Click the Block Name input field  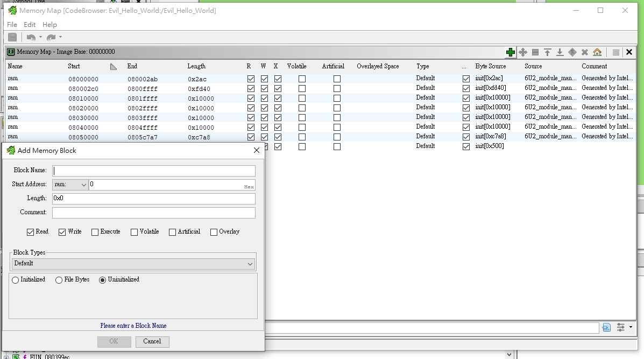(154, 171)
